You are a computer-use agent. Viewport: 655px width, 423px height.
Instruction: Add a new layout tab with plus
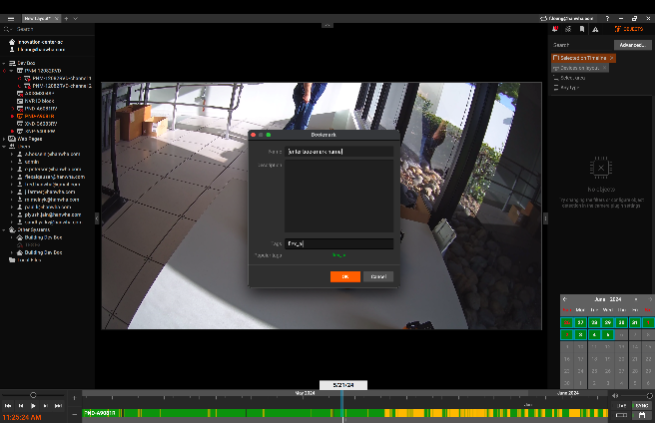[66, 18]
